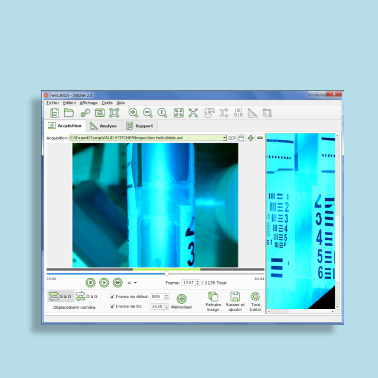Click the Tout traiter gear icon
Screen dimensions: 378x378
[x=255, y=296]
